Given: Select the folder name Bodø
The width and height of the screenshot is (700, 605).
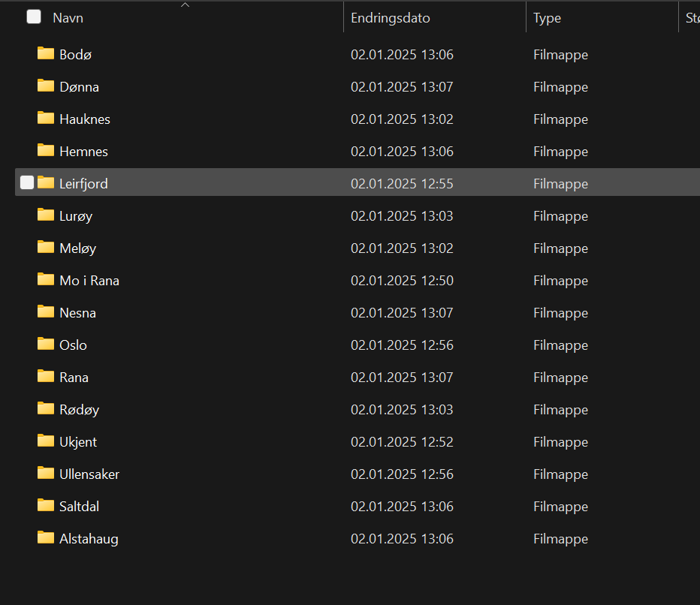Looking at the screenshot, I should 75,55.
